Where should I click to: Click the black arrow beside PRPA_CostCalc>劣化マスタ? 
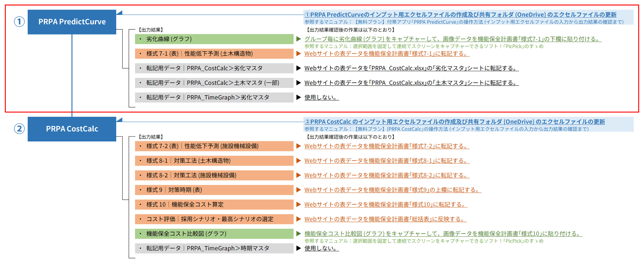[298, 68]
